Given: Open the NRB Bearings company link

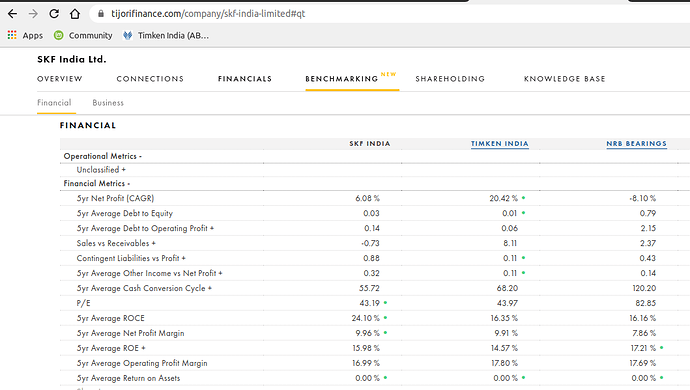Looking at the screenshot, I should click(x=636, y=143).
